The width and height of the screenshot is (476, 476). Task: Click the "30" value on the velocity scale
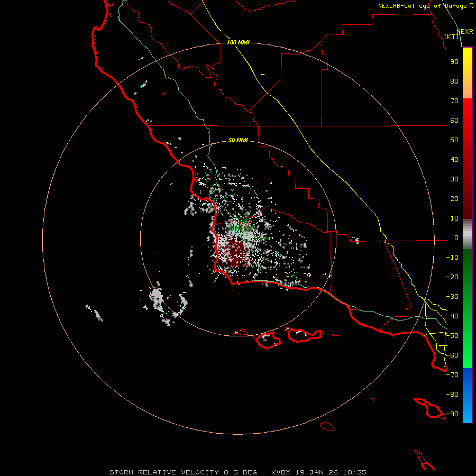click(454, 179)
